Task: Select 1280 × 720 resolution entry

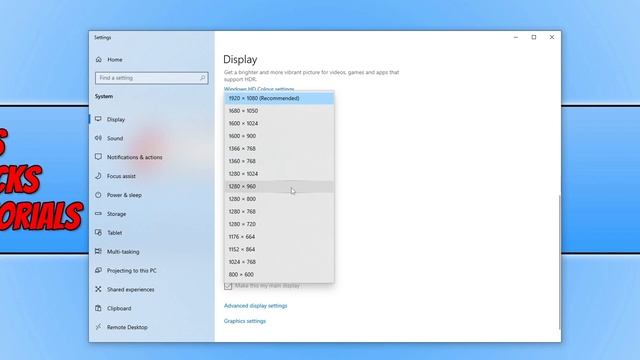Action: 279,224
